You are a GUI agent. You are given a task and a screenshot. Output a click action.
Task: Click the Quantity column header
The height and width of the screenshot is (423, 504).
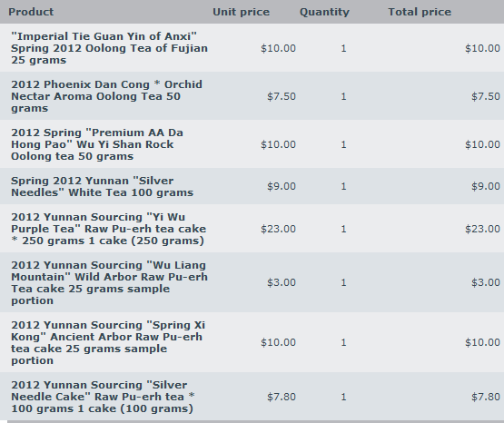[x=324, y=12]
